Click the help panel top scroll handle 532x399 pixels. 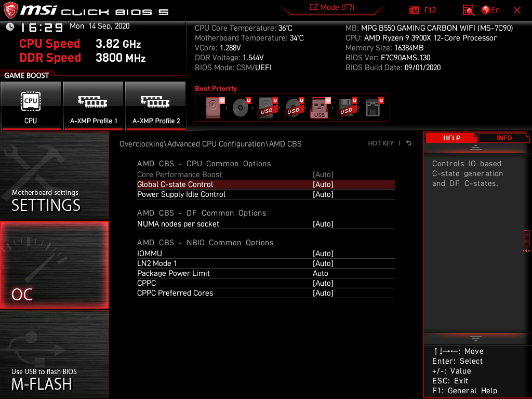(476, 147)
